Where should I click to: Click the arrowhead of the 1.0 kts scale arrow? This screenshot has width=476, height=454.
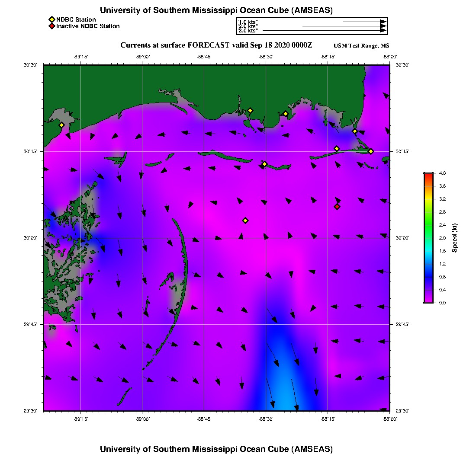(383, 22)
